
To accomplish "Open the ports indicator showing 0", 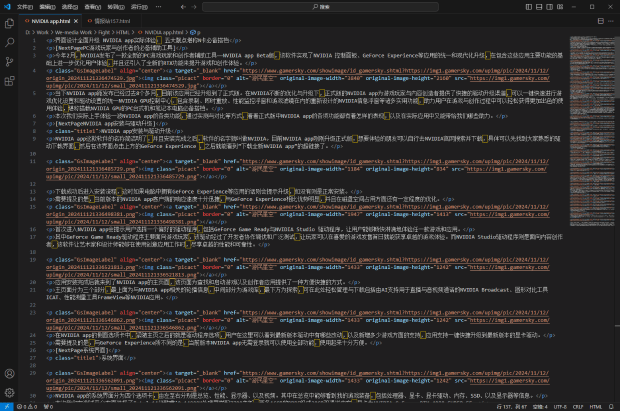I will click(x=48, y=407).
